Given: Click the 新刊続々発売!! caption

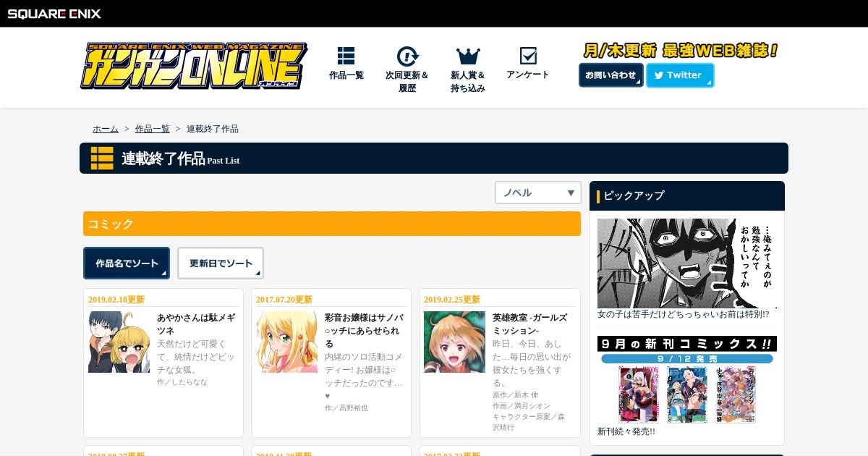Looking at the screenshot, I should (626, 431).
